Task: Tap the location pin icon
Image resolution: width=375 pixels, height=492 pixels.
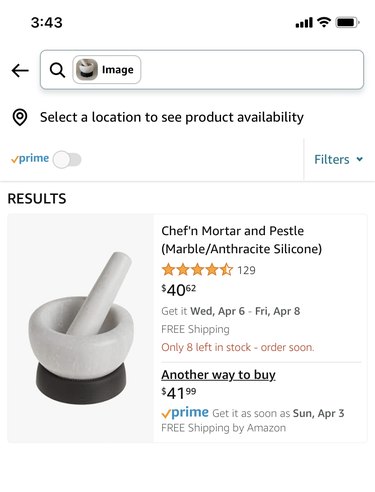Action: (20, 117)
